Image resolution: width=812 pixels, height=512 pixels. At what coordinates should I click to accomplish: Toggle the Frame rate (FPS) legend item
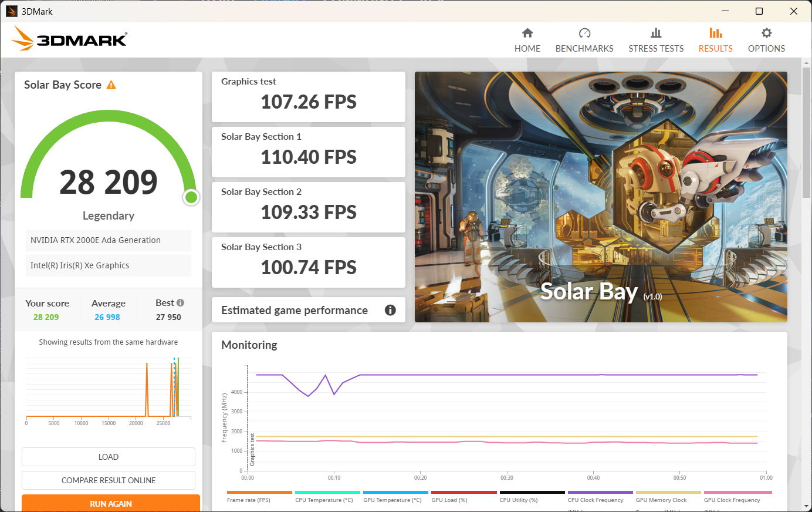[249, 500]
